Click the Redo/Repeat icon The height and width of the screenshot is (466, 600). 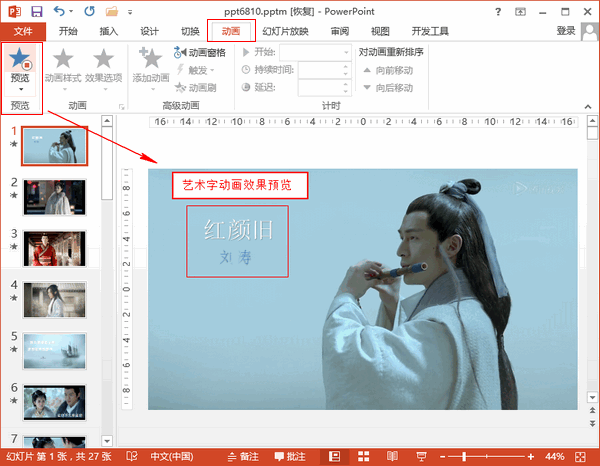pos(90,11)
